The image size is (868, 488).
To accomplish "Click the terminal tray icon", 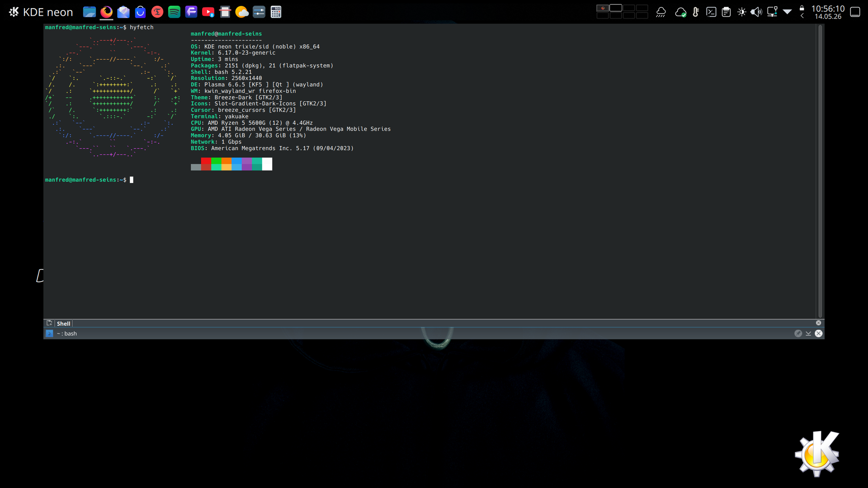I will click(711, 12).
